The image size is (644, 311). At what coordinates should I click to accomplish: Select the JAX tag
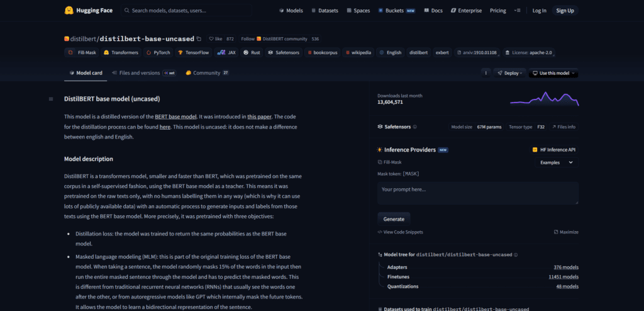[226, 53]
